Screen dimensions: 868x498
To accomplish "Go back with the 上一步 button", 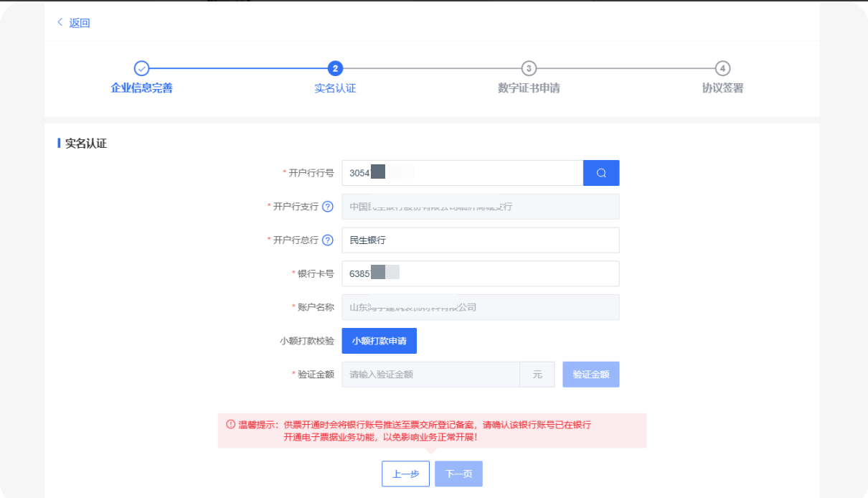I will (405, 474).
